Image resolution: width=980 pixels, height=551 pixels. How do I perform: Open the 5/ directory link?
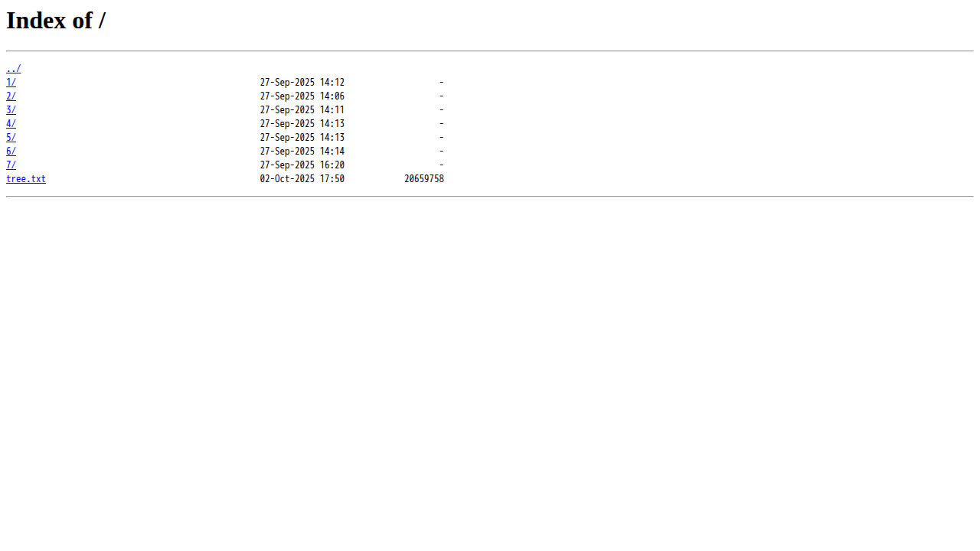[11, 138]
